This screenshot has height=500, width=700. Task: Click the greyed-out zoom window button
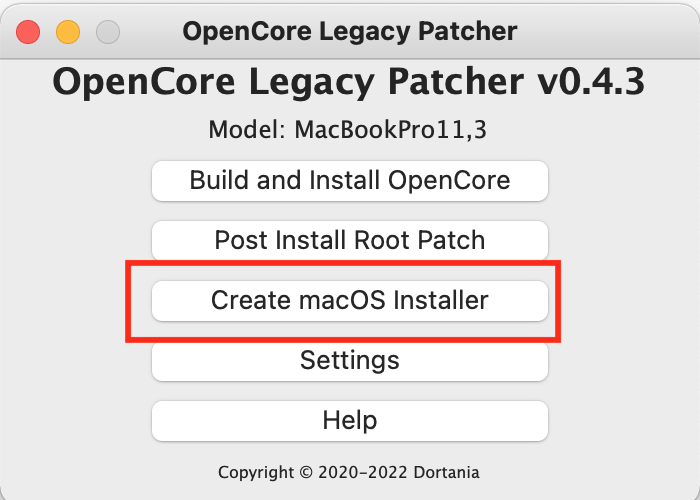point(108,32)
